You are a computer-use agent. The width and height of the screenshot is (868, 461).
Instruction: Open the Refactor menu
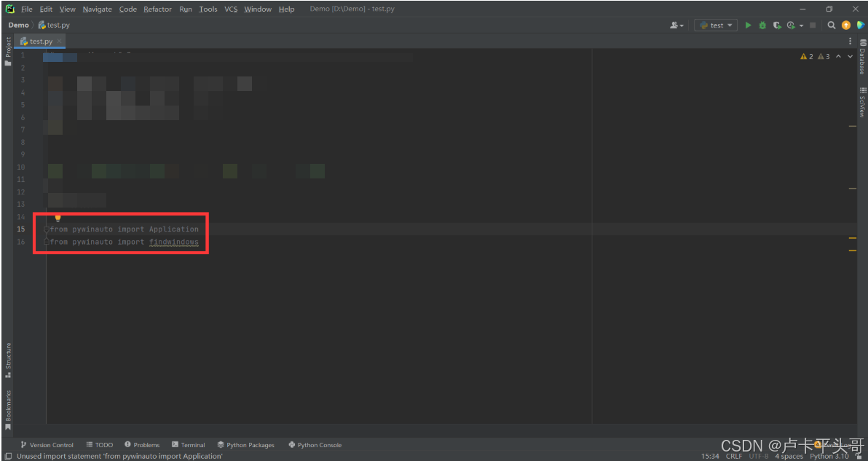click(157, 9)
